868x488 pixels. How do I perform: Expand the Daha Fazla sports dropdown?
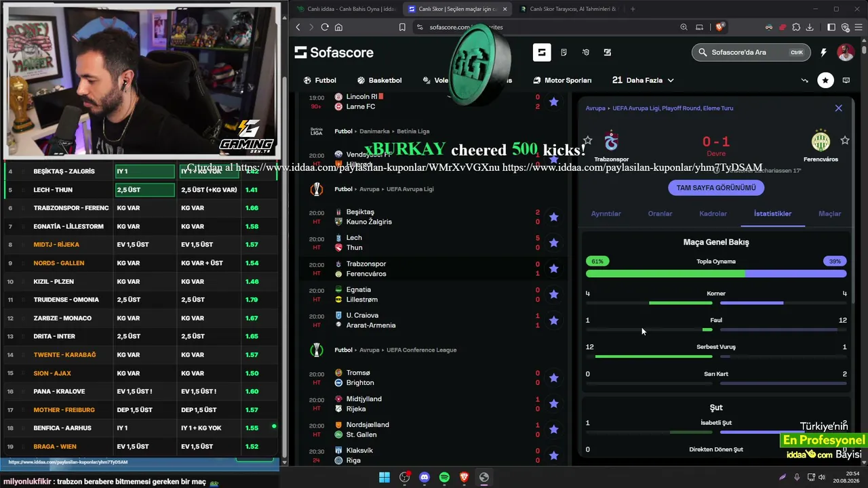643,80
